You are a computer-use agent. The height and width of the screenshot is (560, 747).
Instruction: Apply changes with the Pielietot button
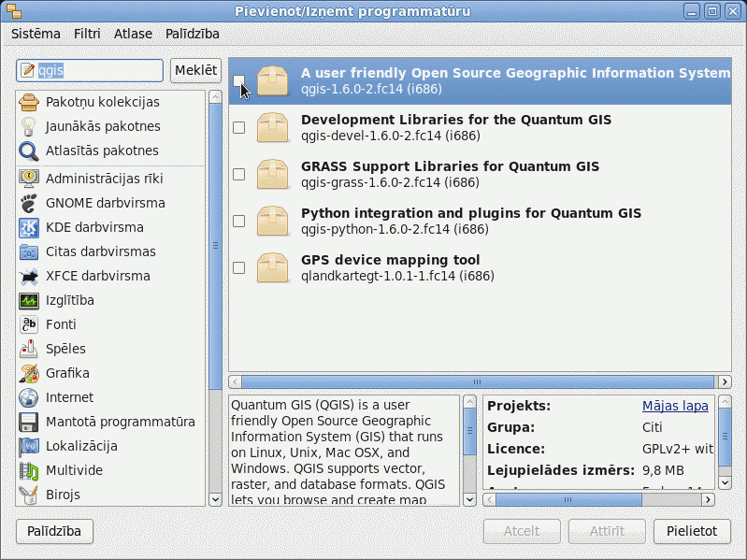tap(692, 531)
